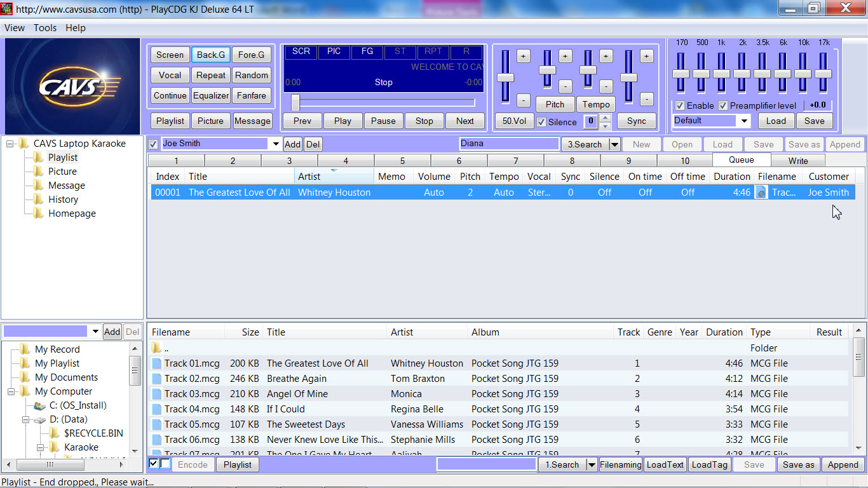Click the D: (Data) drive icon
This screenshot has width=868, height=488.
point(39,419)
